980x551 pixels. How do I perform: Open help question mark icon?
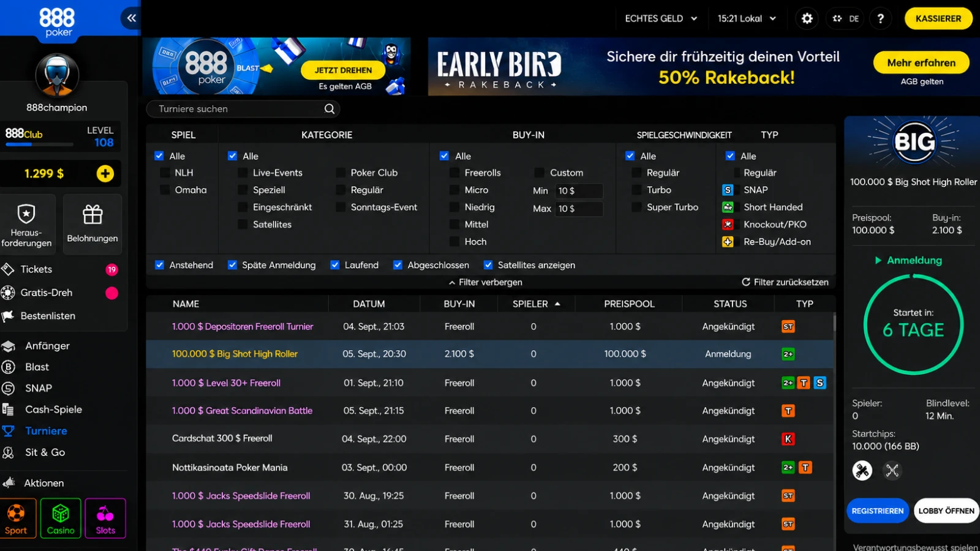881,18
